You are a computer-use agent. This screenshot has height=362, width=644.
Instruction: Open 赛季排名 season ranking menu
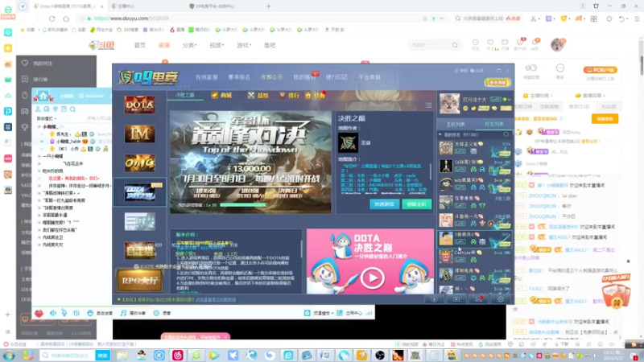pyautogui.click(x=239, y=77)
